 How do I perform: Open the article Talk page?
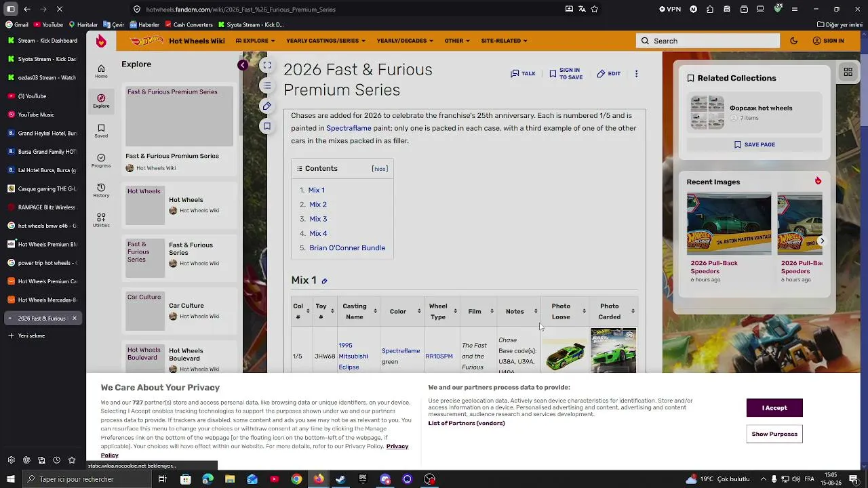[x=523, y=73]
